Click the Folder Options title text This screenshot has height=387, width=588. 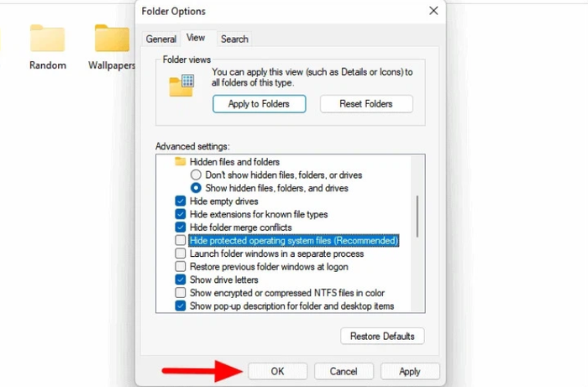click(x=174, y=11)
